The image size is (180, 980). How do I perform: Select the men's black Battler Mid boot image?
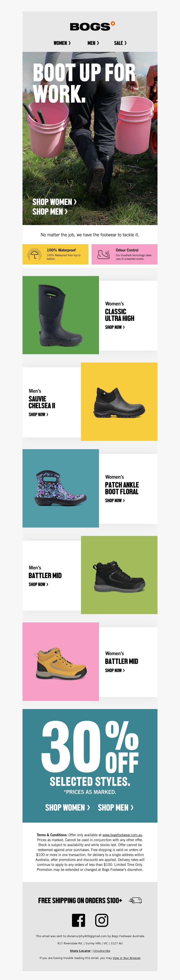(119, 575)
